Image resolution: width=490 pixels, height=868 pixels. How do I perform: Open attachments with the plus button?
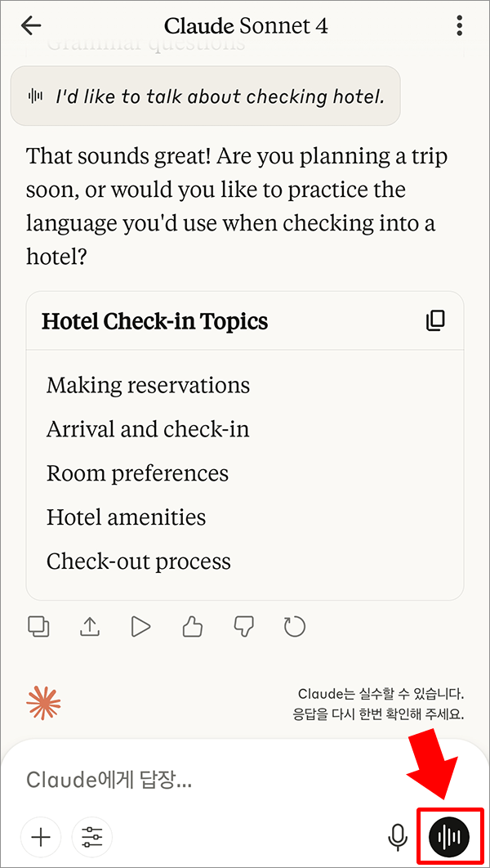[41, 837]
